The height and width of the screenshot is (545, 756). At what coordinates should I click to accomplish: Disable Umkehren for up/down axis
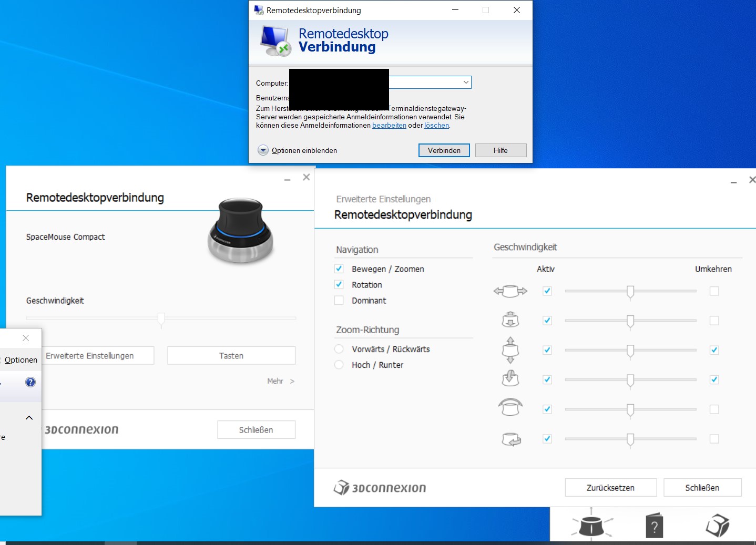(714, 350)
